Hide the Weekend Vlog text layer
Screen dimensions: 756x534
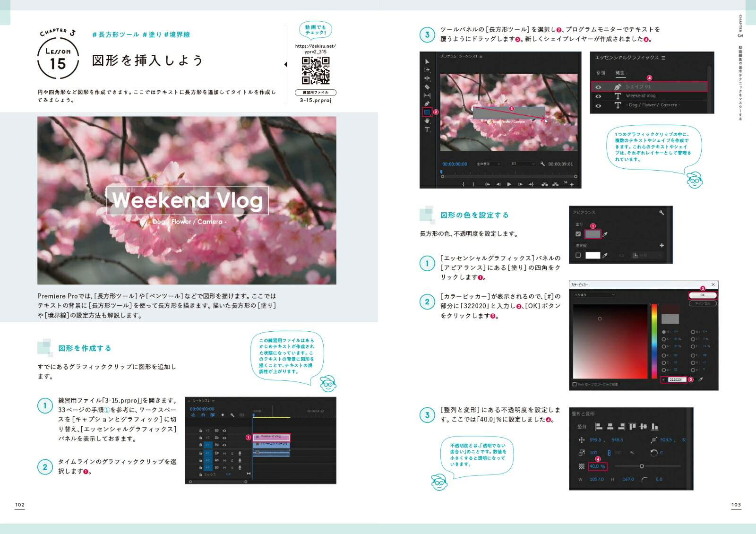(x=598, y=96)
